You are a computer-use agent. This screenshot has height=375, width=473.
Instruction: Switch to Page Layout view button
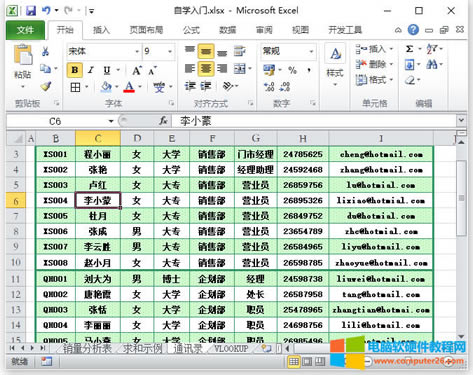pos(307,361)
